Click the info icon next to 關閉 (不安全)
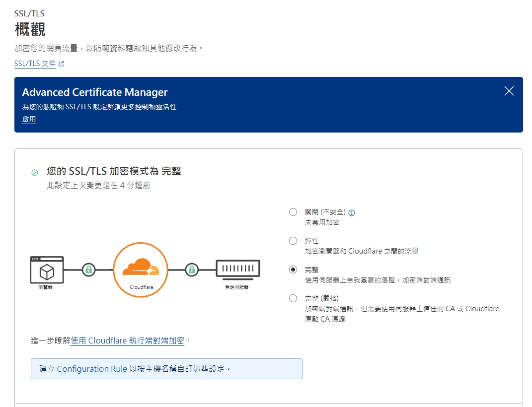The image size is (532, 407). pos(352,213)
